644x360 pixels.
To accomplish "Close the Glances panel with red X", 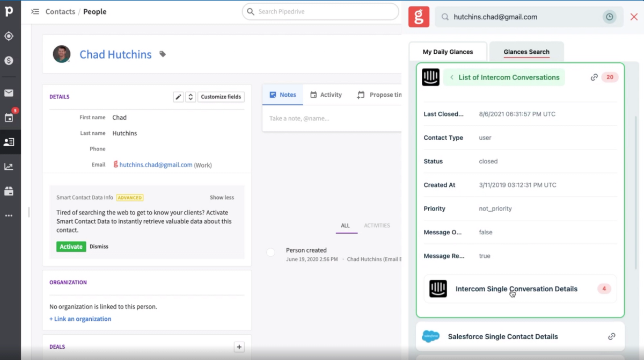I will (x=634, y=17).
